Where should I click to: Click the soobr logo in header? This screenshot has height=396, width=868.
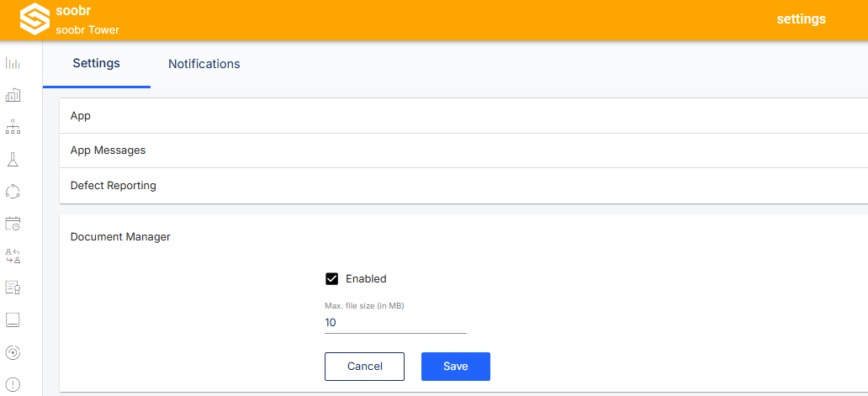pyautogui.click(x=34, y=19)
